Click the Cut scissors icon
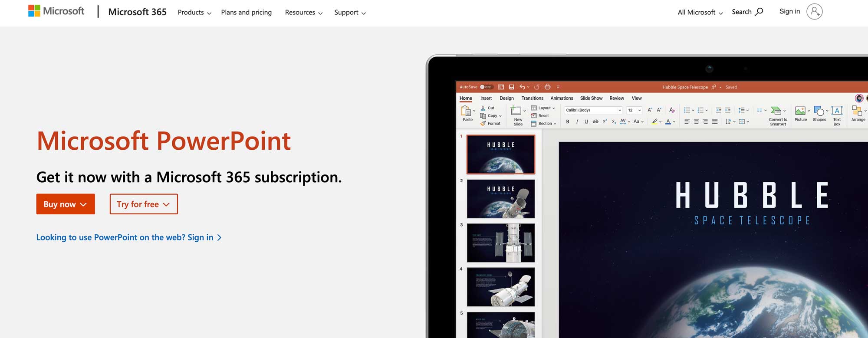Viewport: 868px width, 338px height. pyautogui.click(x=483, y=108)
